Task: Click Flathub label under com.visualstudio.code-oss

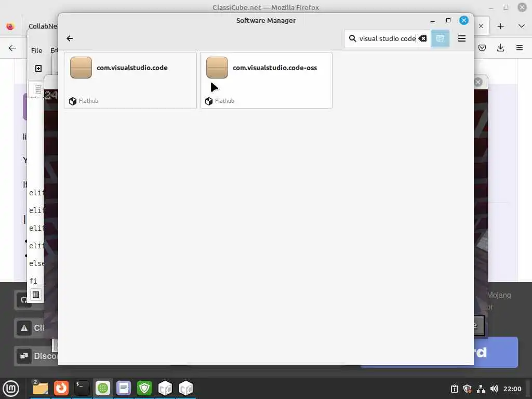Action: coord(224,101)
